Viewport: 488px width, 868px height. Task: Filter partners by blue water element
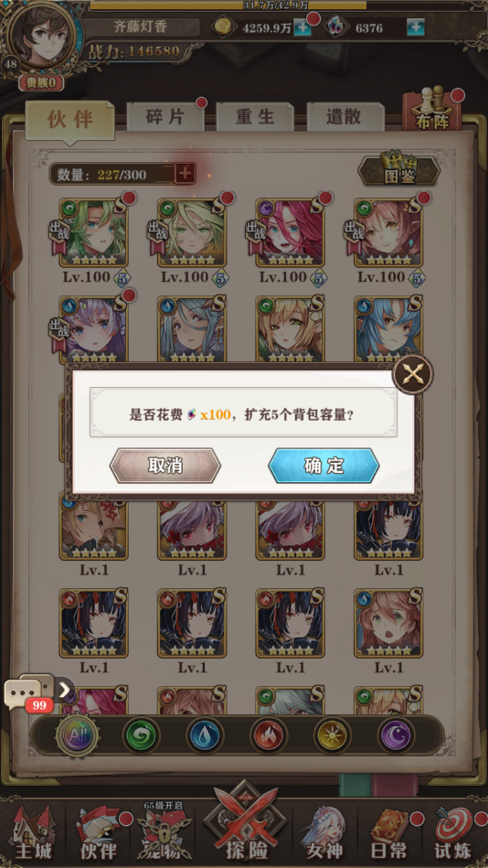point(205,735)
